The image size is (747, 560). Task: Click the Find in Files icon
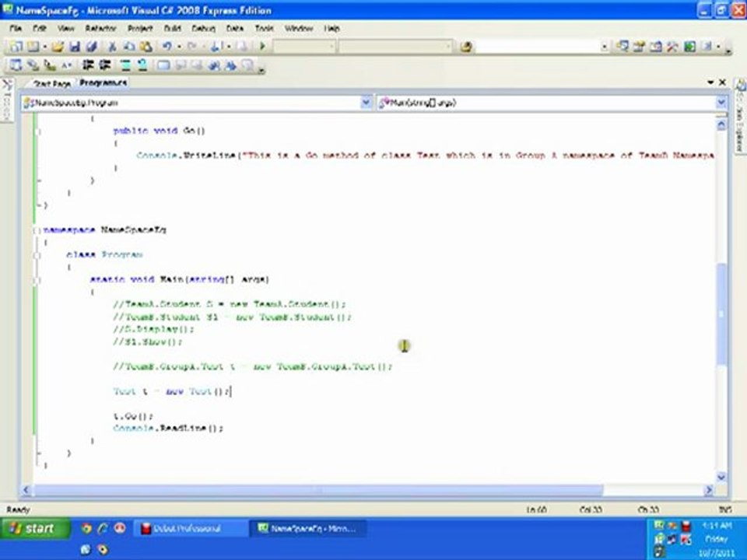click(x=466, y=46)
